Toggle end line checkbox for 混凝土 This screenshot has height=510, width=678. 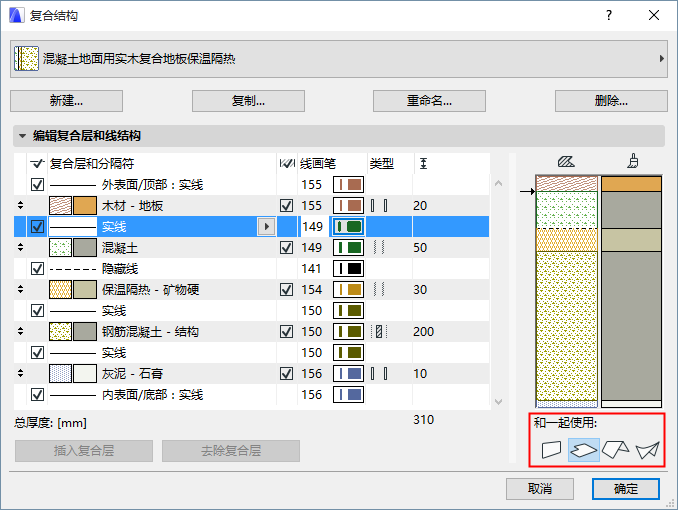pyautogui.click(x=287, y=247)
